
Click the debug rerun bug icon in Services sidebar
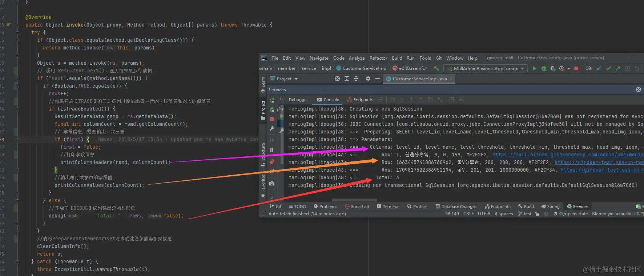click(272, 109)
